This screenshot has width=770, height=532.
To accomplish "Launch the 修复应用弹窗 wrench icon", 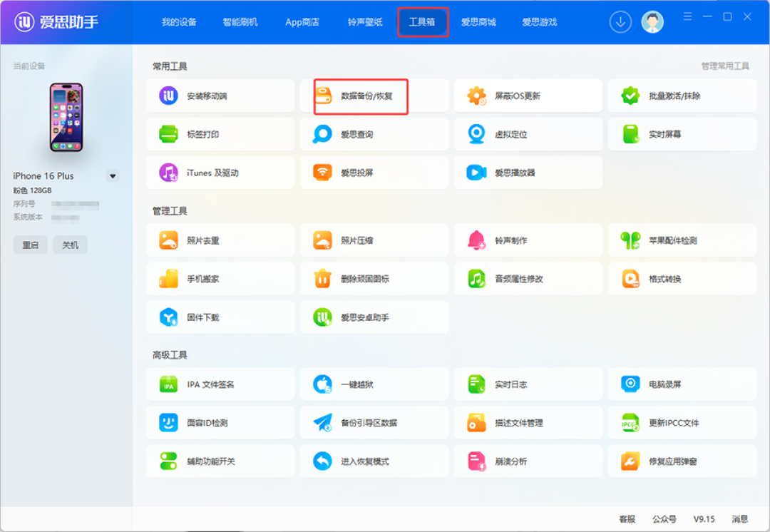I will pos(630,461).
